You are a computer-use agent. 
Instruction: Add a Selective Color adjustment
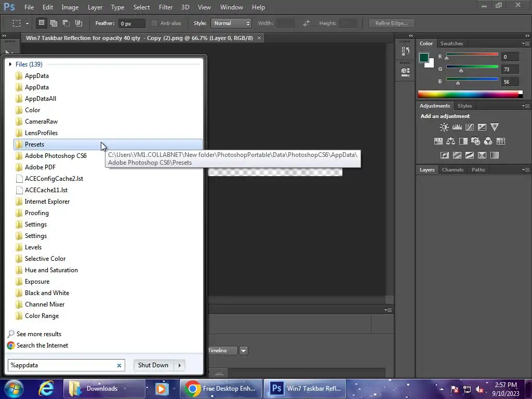482,155
